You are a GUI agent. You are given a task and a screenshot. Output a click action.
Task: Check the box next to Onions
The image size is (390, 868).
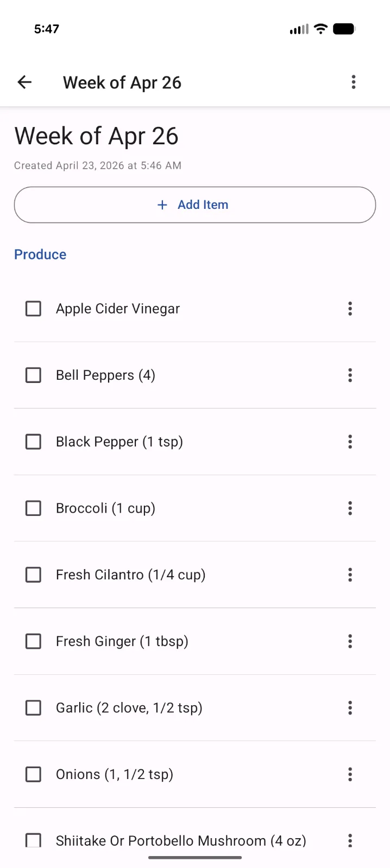pyautogui.click(x=33, y=774)
